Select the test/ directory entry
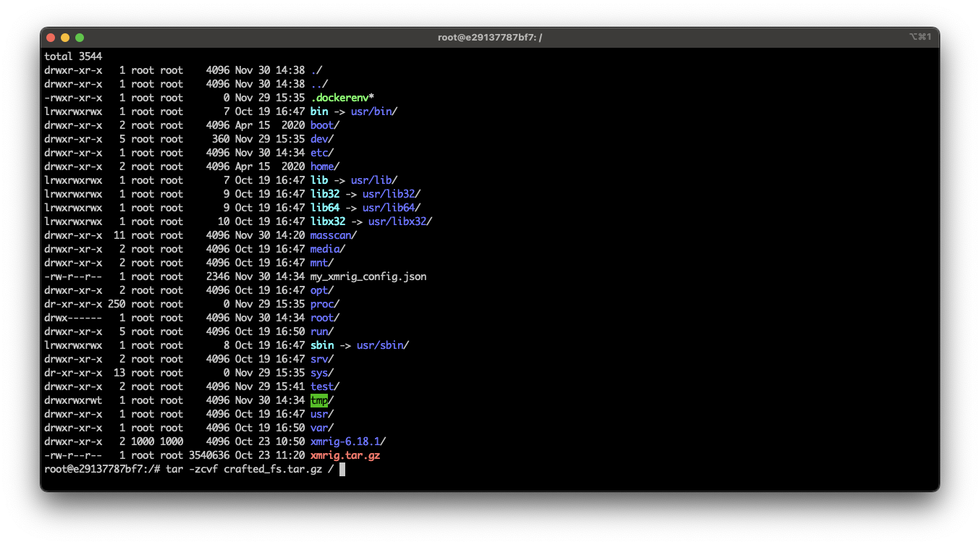Viewport: 980px width, 545px height. [325, 386]
